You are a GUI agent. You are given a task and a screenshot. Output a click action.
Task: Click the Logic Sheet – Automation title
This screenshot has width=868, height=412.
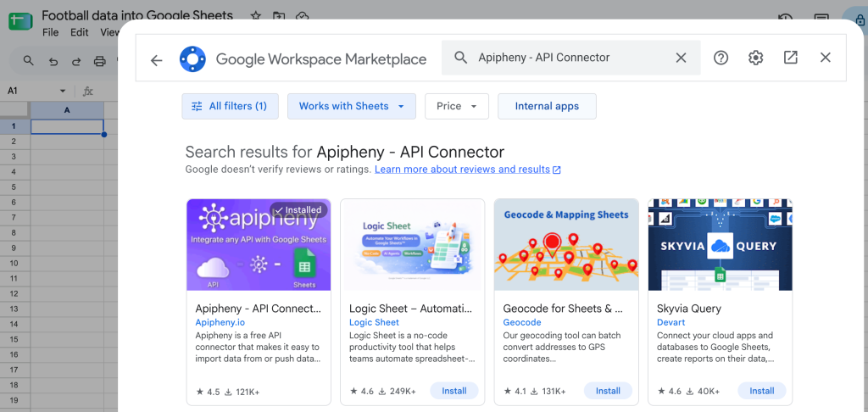(410, 309)
